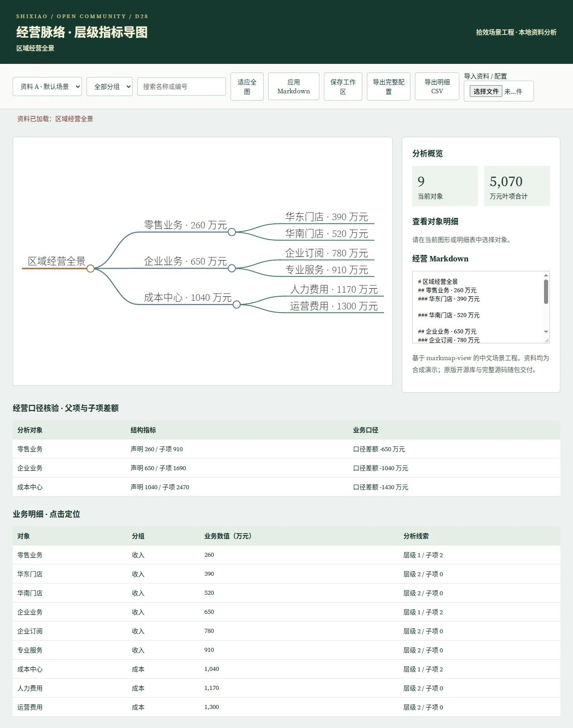Screen dimensions: 573x728
Task: Click the 选择文件 file chooser button
Action: pyautogui.click(x=486, y=92)
